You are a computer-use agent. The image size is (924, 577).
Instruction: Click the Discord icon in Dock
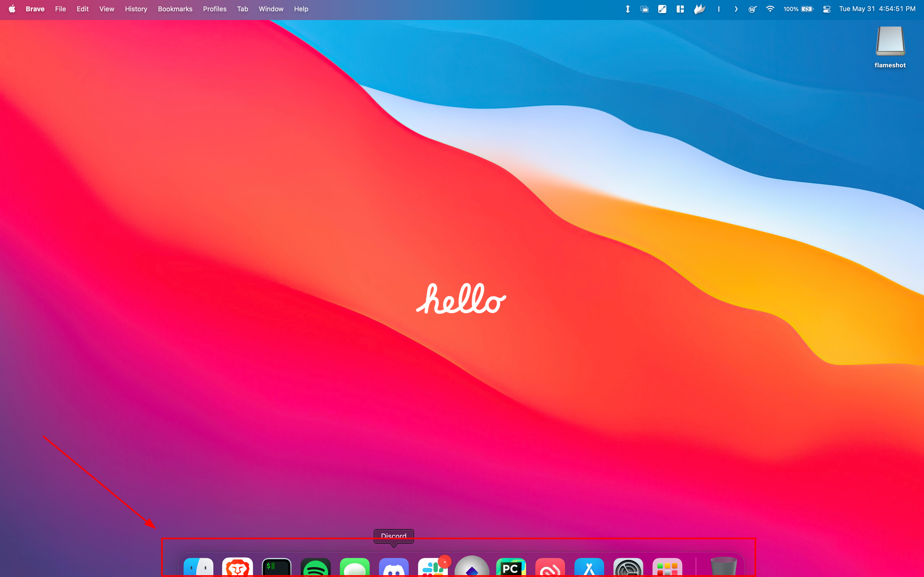point(394,568)
